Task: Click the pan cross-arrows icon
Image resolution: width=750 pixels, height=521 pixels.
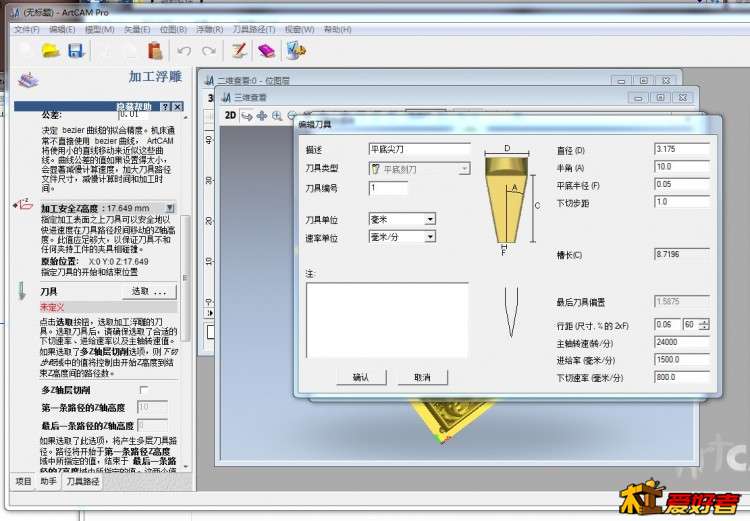Action: pyautogui.click(x=262, y=116)
